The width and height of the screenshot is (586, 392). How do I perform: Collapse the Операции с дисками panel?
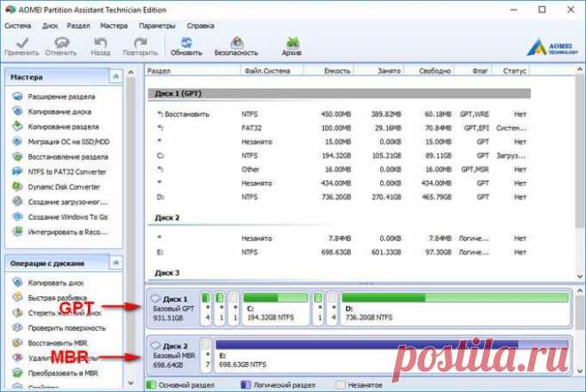point(115,263)
